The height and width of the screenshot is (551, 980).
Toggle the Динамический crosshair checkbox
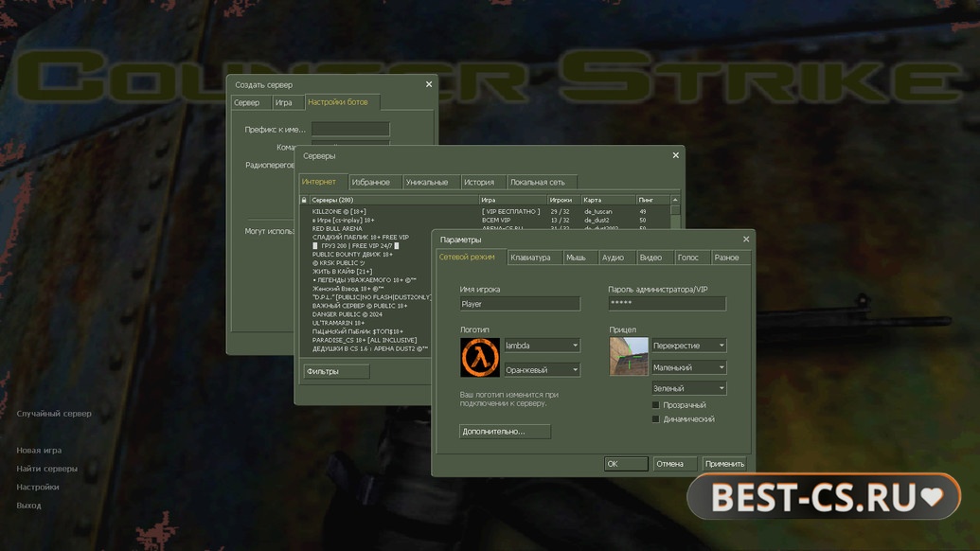pos(655,419)
